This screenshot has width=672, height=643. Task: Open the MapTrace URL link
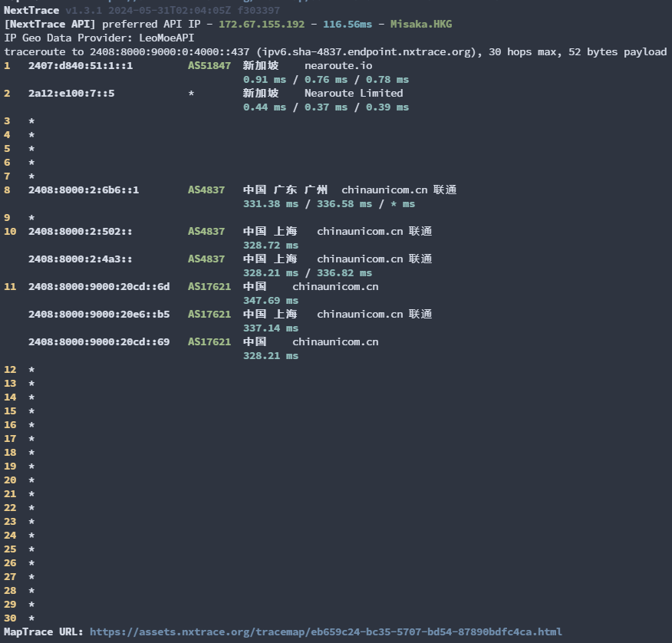click(x=326, y=631)
